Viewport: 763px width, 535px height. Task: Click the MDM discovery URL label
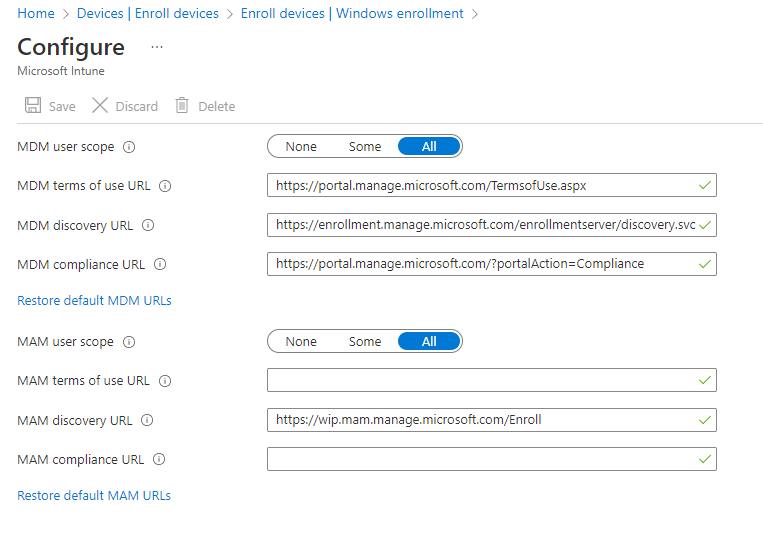coord(75,226)
